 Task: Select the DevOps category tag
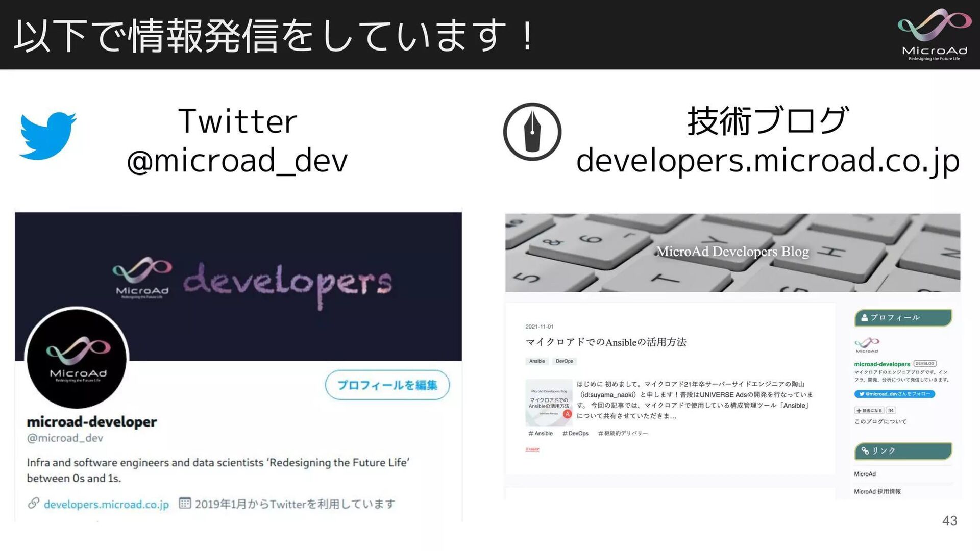tap(564, 361)
